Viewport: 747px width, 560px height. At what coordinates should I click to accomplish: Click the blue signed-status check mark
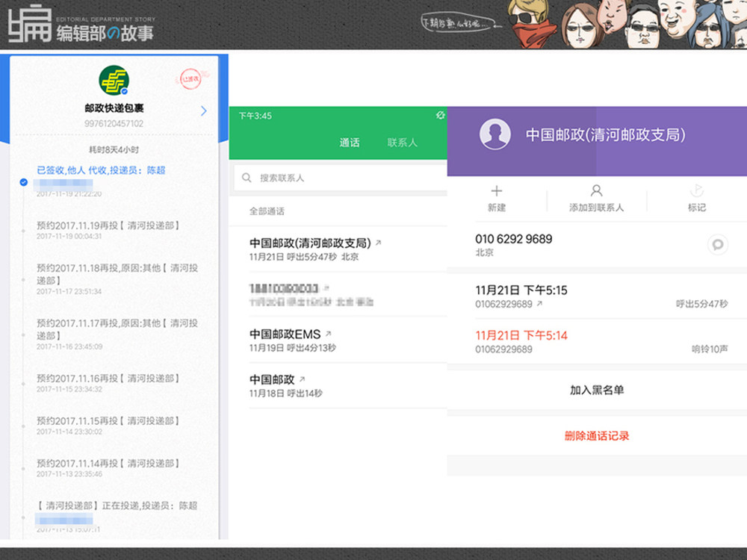tap(23, 182)
